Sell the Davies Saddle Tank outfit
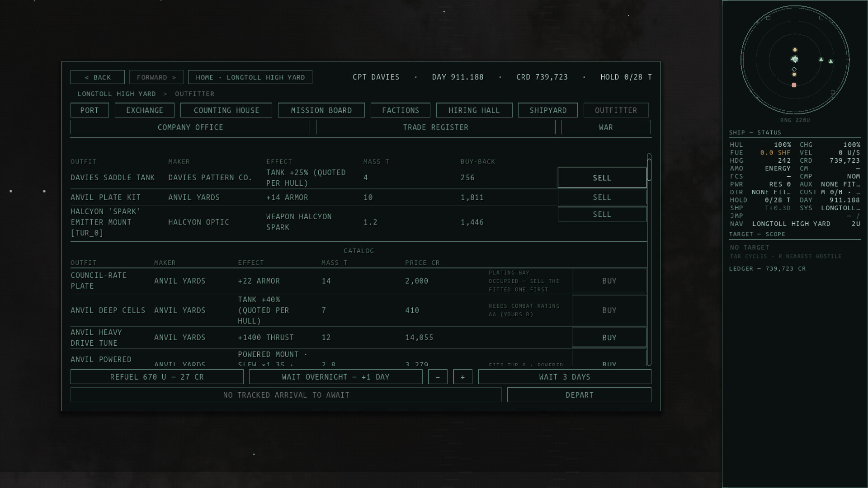The width and height of the screenshot is (868, 488). [x=602, y=178]
